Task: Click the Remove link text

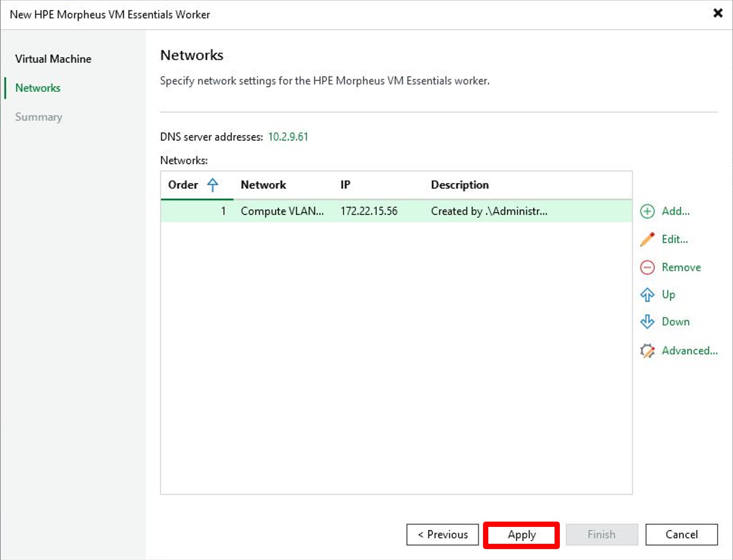Action: click(681, 267)
